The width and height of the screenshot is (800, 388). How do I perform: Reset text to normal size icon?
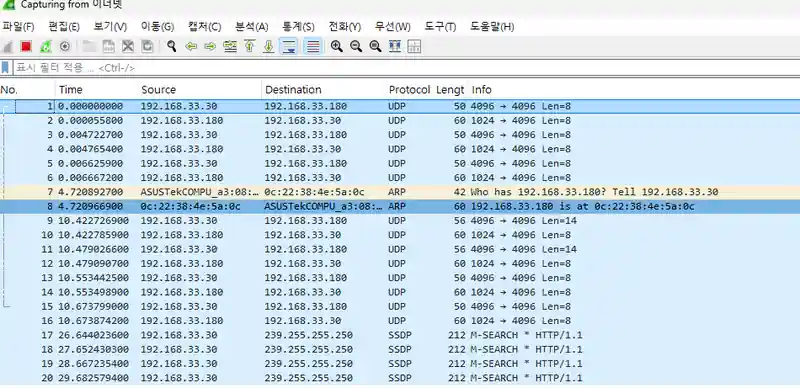(375, 46)
